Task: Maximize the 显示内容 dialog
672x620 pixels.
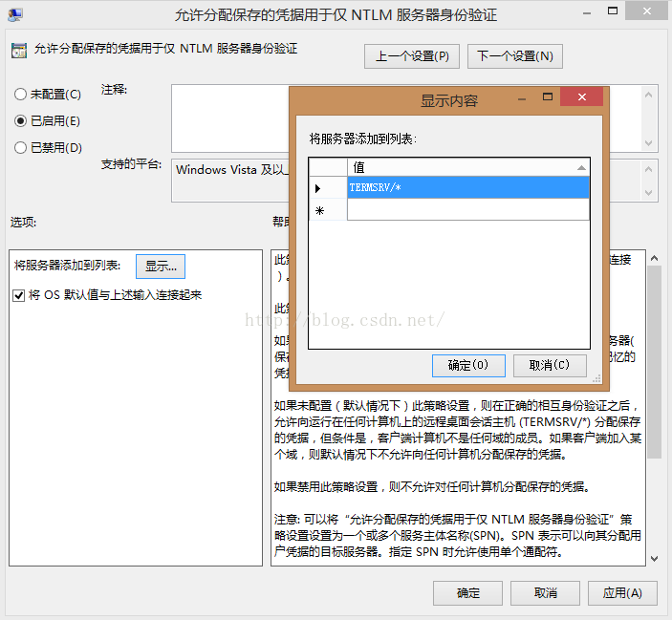Action: (x=548, y=96)
